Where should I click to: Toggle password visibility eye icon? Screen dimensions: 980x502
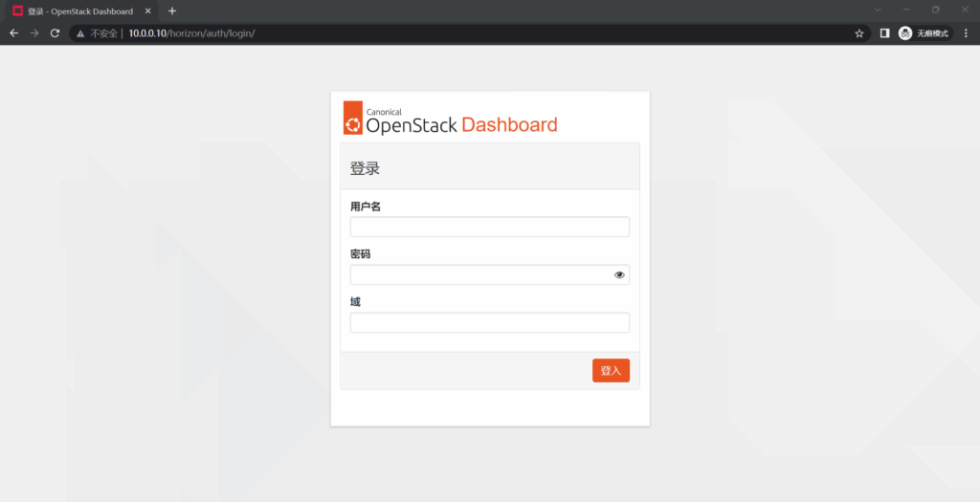pos(619,274)
